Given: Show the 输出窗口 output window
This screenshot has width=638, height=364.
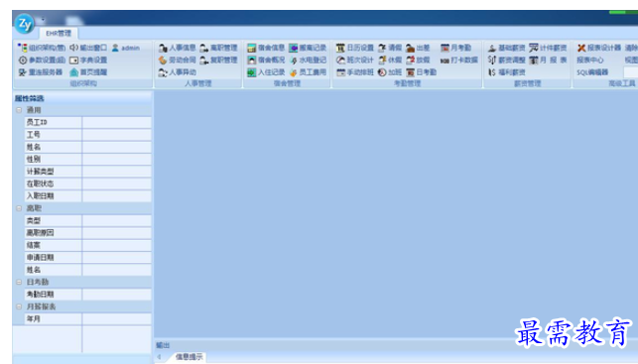Looking at the screenshot, I should click(x=88, y=48).
